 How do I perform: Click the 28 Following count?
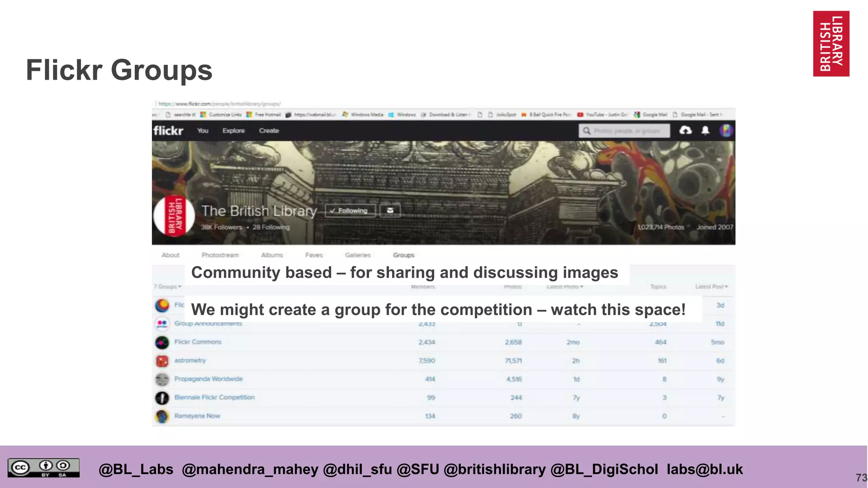point(271,227)
